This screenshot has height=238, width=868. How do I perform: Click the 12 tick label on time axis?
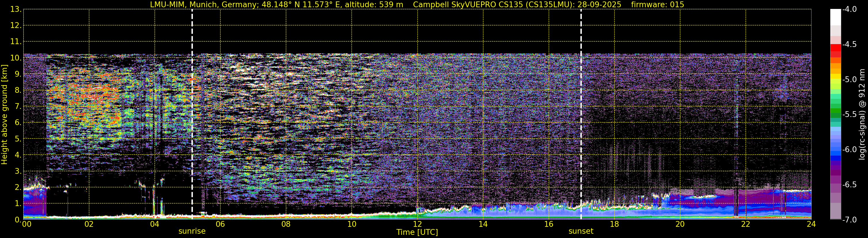[417, 224]
